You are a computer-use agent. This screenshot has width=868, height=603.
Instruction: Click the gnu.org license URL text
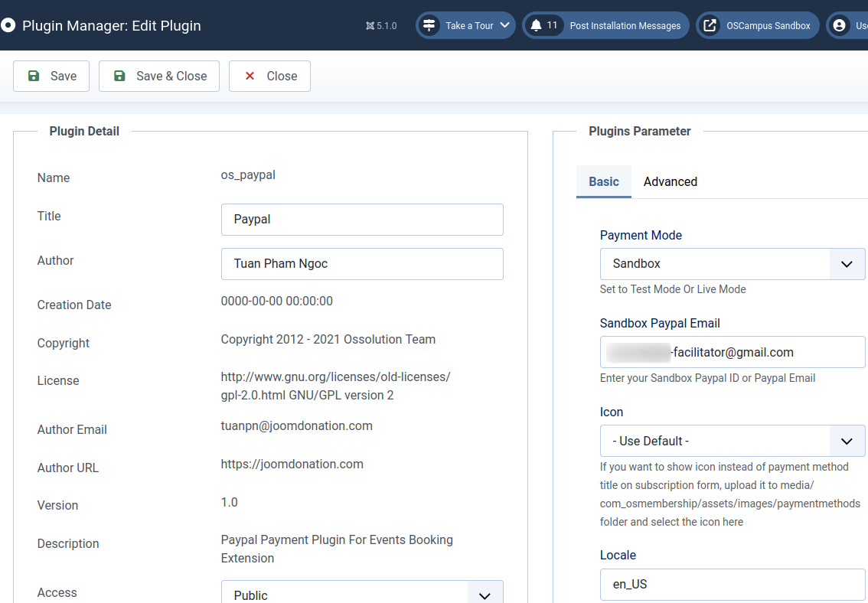pyautogui.click(x=335, y=386)
